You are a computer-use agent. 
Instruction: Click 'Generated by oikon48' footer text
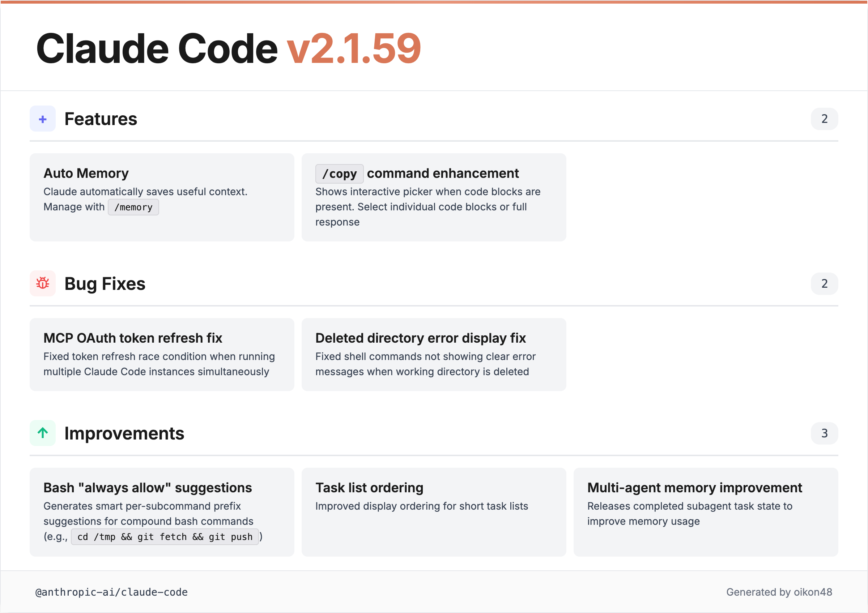(x=779, y=592)
